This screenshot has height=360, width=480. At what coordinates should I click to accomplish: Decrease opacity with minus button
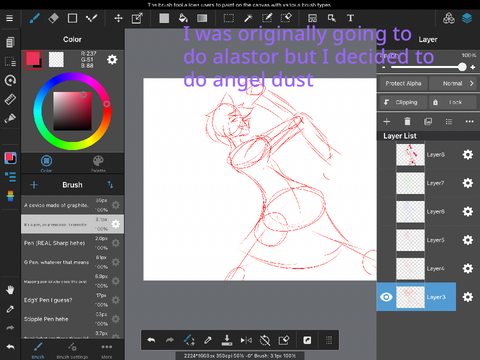[384, 67]
